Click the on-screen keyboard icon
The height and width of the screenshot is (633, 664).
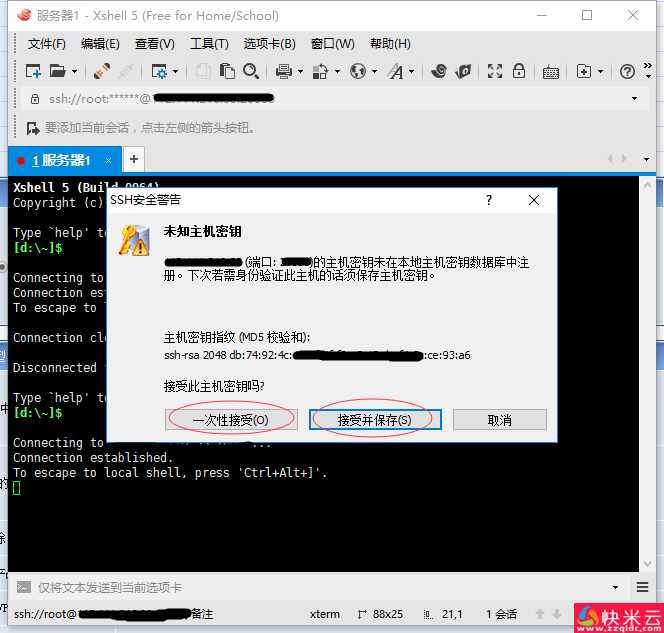click(x=551, y=72)
